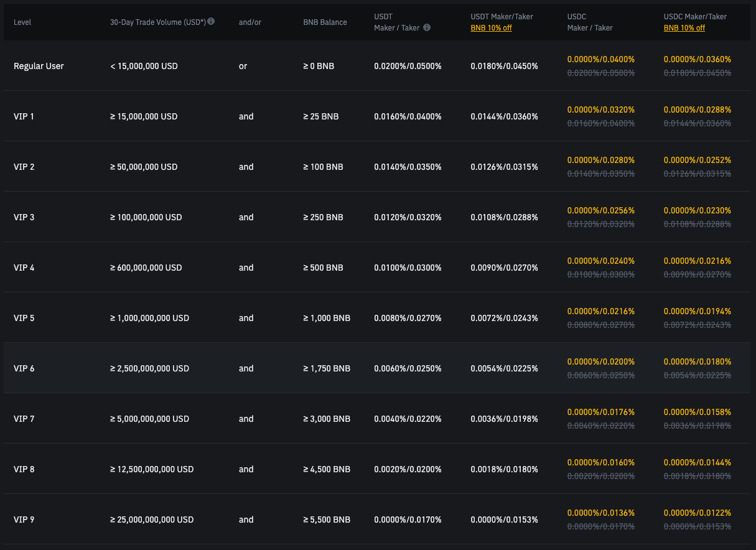Click the Level column header
Image resolution: width=756 pixels, height=550 pixels.
(22, 22)
